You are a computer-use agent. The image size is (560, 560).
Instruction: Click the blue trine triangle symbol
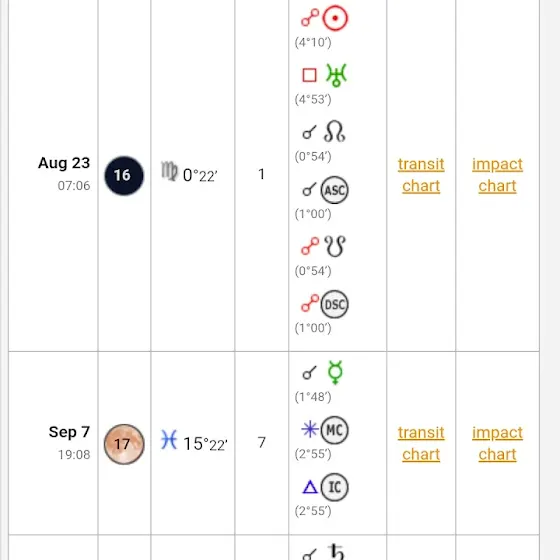coord(310,487)
